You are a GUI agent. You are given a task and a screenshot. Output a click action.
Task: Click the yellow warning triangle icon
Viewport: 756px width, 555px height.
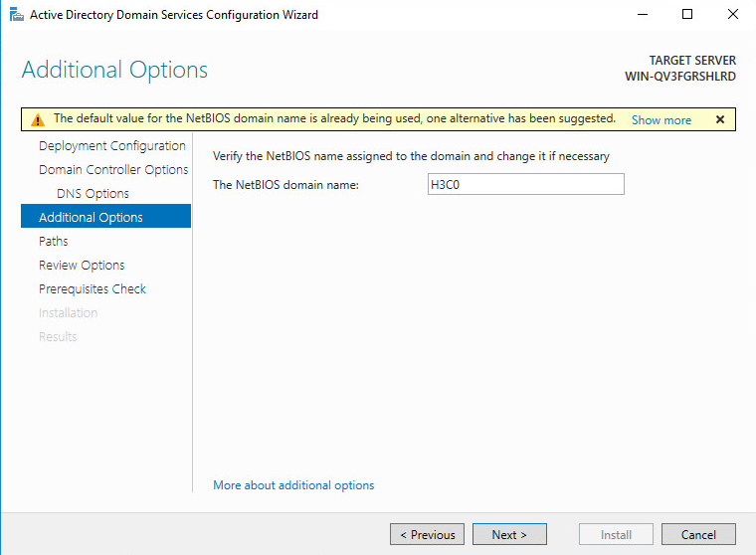[x=38, y=119]
